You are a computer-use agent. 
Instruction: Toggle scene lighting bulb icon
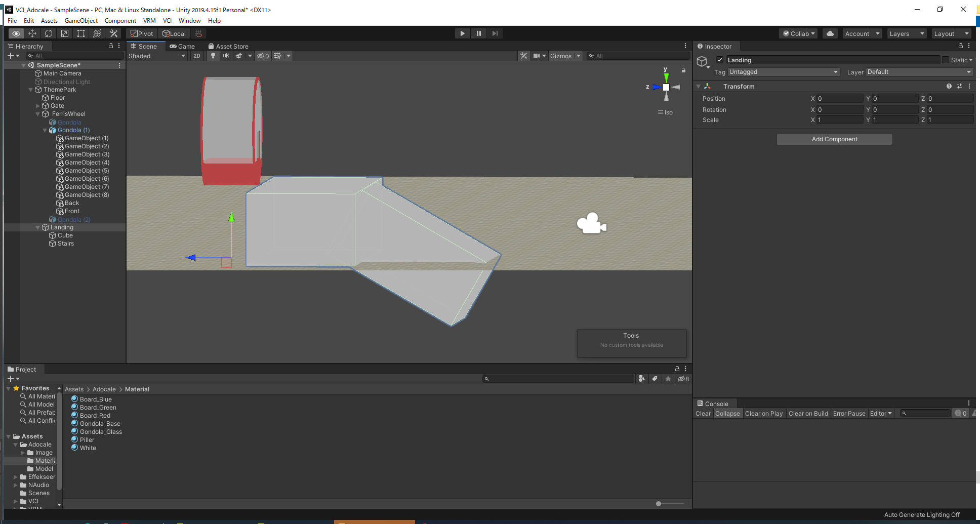pyautogui.click(x=213, y=56)
